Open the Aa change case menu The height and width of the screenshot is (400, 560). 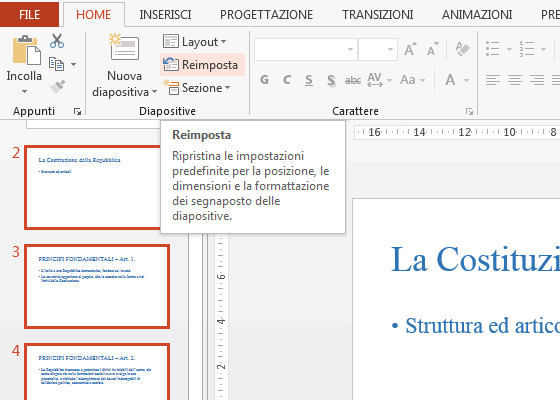[x=412, y=80]
